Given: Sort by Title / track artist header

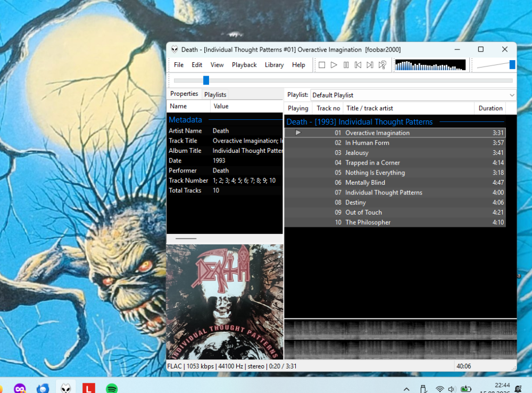Looking at the screenshot, I should click(409, 108).
